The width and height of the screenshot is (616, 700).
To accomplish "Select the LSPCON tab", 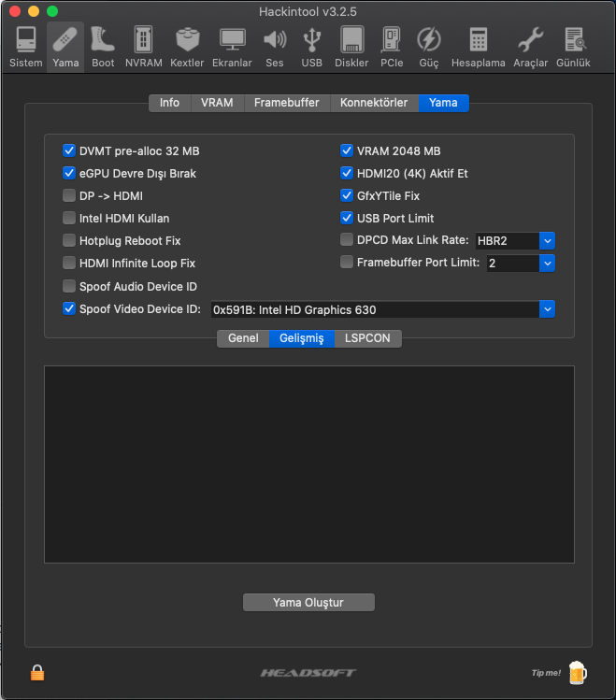I will (x=367, y=338).
